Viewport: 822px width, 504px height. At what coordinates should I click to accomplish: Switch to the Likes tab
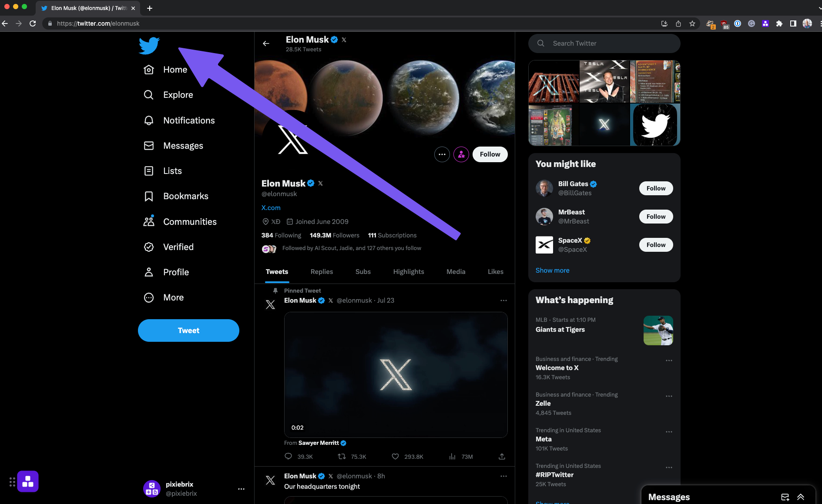495,272
